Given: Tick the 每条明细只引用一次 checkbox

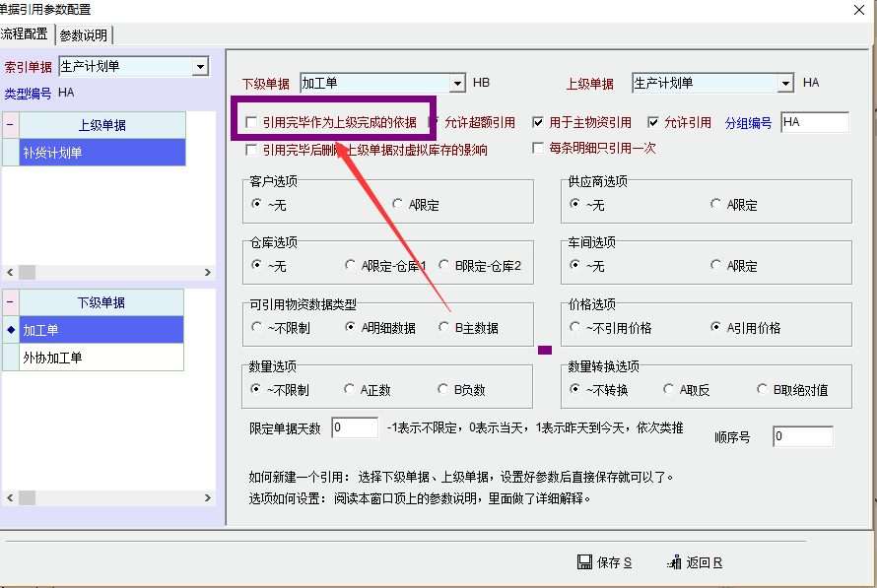Looking at the screenshot, I should click(538, 149).
